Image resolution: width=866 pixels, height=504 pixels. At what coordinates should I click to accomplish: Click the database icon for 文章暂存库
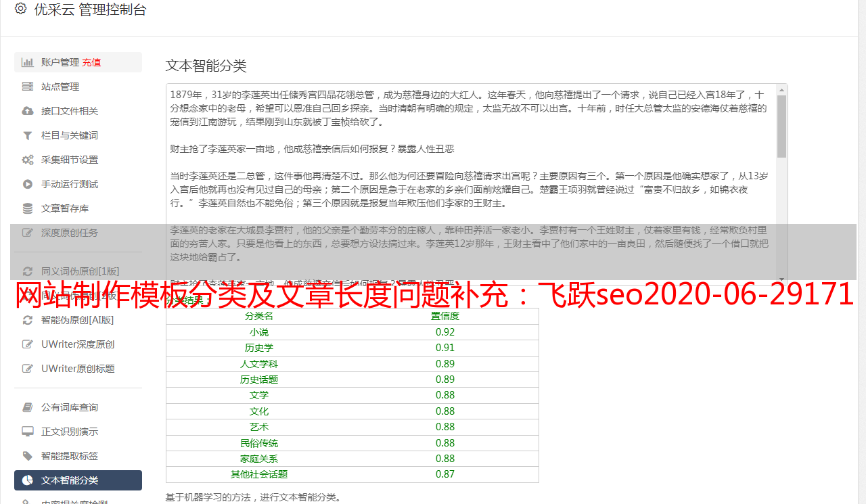(28, 208)
